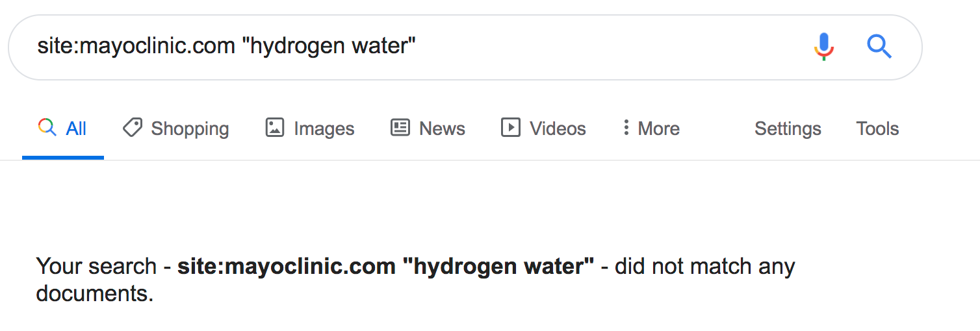The height and width of the screenshot is (331, 980).
Task: Switch to the Shopping tab
Action: pos(190,129)
